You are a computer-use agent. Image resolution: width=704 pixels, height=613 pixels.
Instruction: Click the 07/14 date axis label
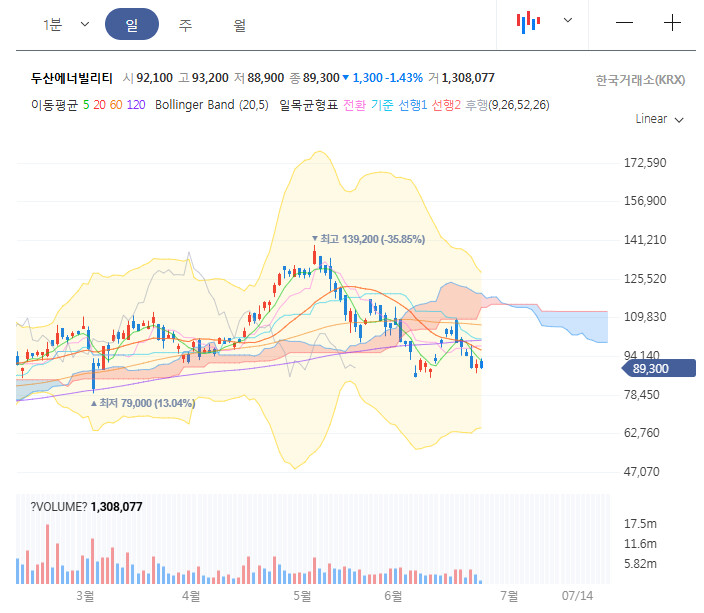(x=577, y=596)
